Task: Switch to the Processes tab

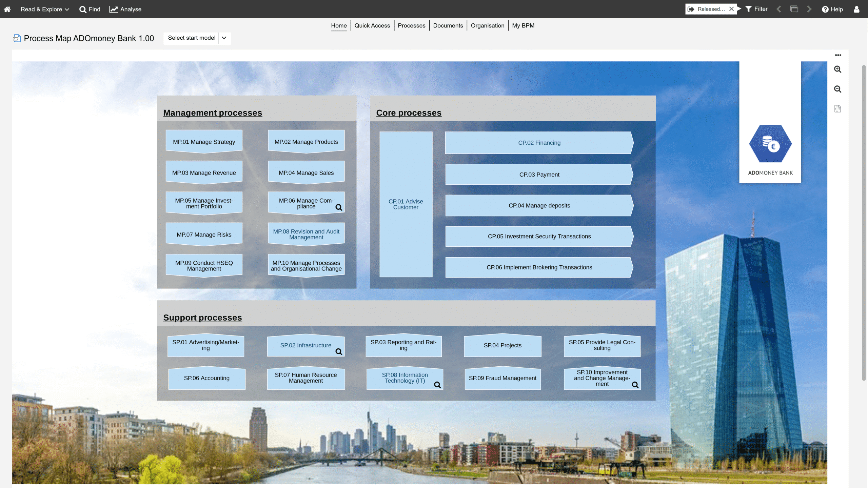Action: [x=411, y=25]
